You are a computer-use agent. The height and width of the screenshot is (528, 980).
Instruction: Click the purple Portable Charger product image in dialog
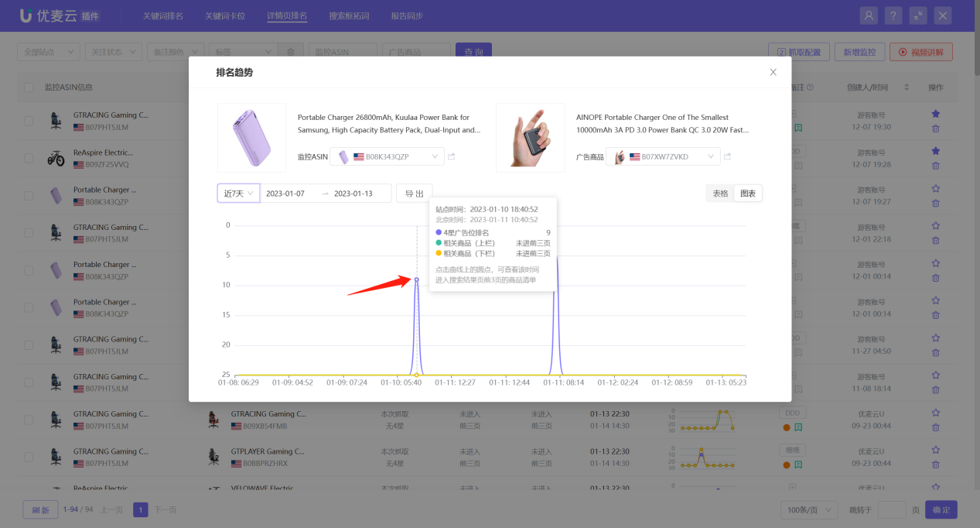tap(252, 138)
